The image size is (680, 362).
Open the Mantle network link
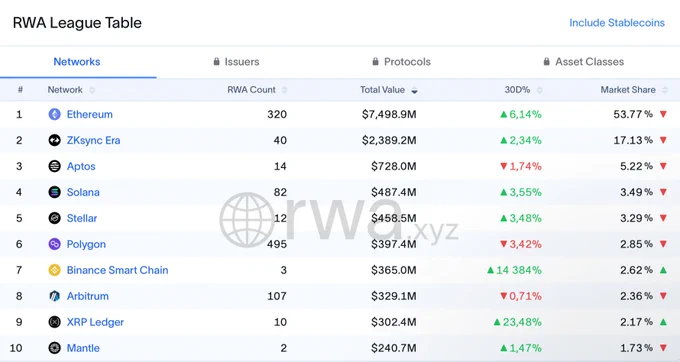83,348
